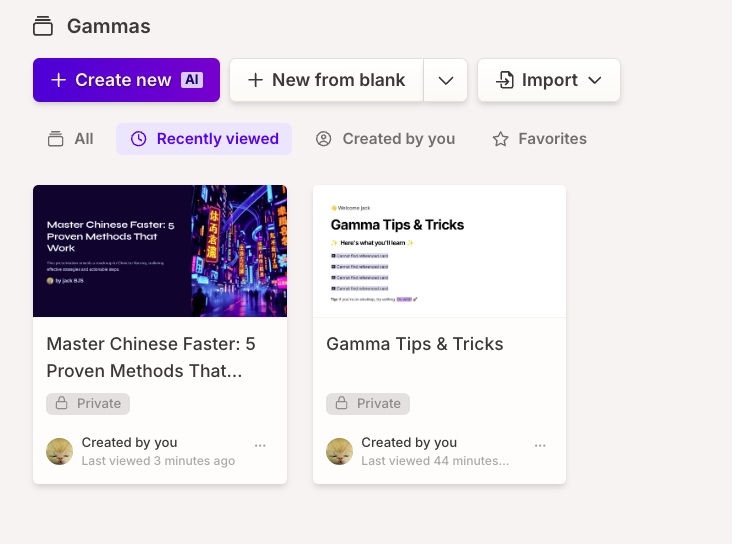Switch to the All filter tab

pos(70,139)
